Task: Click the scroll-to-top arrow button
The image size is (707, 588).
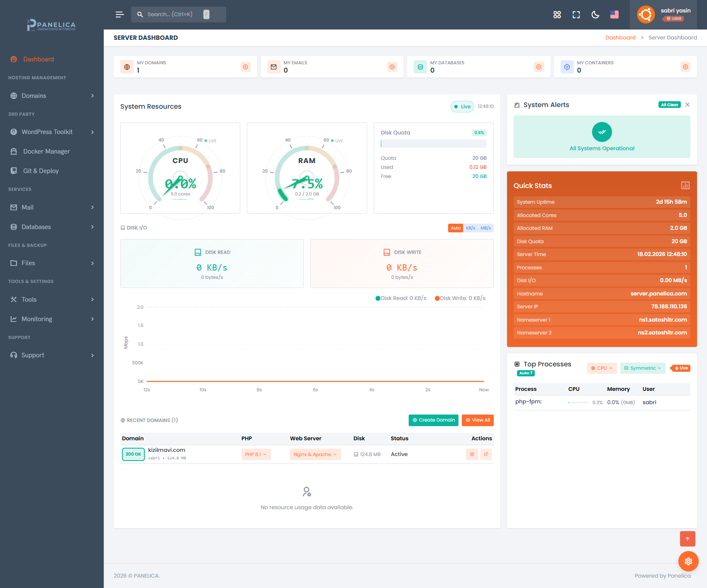Action: coord(687,539)
